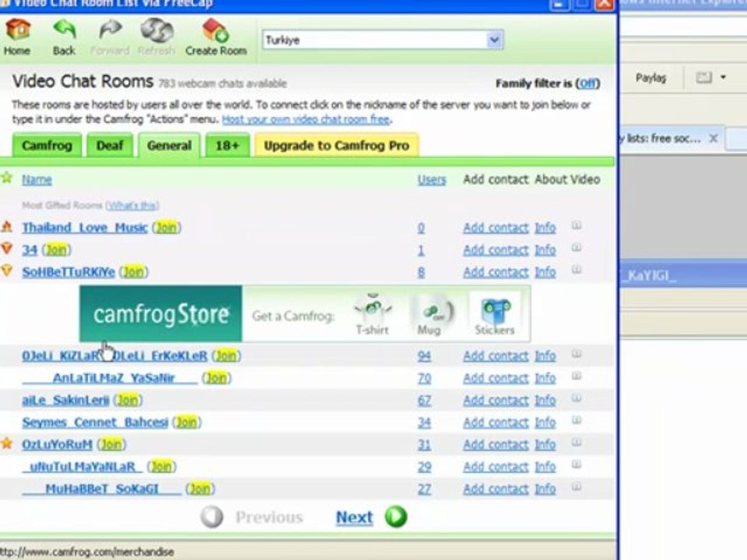The height and width of the screenshot is (560, 747).
Task: Open dropdown arrow next to Paylaş toolbar icon
Action: click(723, 77)
